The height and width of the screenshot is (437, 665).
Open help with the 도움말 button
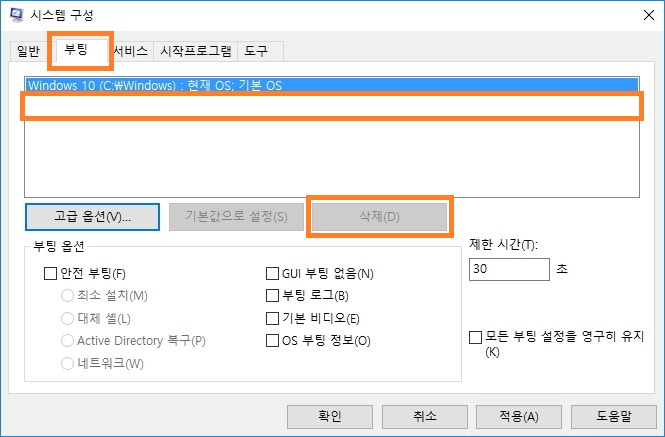tap(614, 416)
